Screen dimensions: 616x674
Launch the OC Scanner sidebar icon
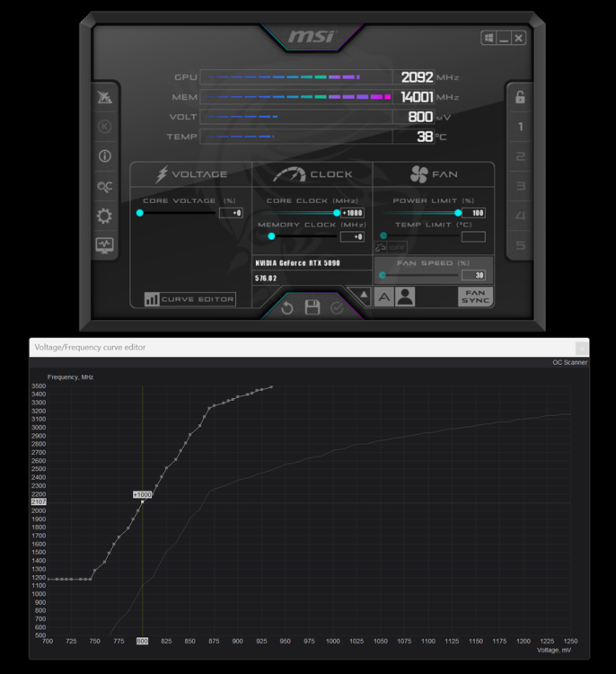click(104, 187)
